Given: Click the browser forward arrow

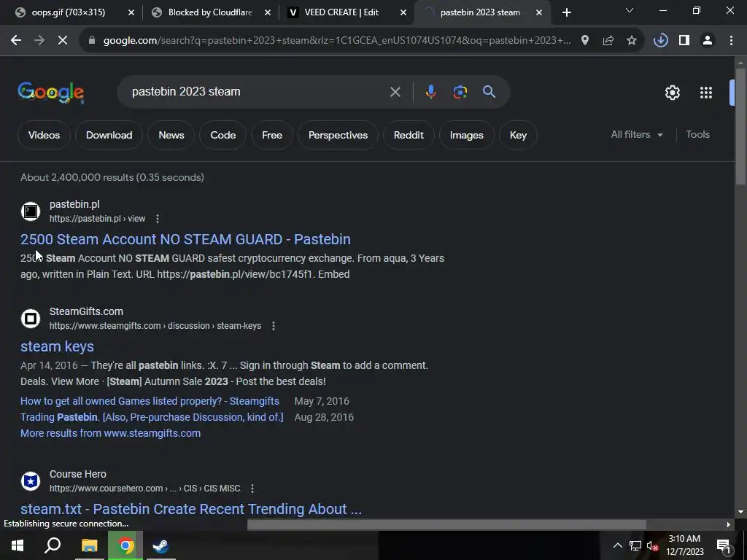Looking at the screenshot, I should coord(39,41).
